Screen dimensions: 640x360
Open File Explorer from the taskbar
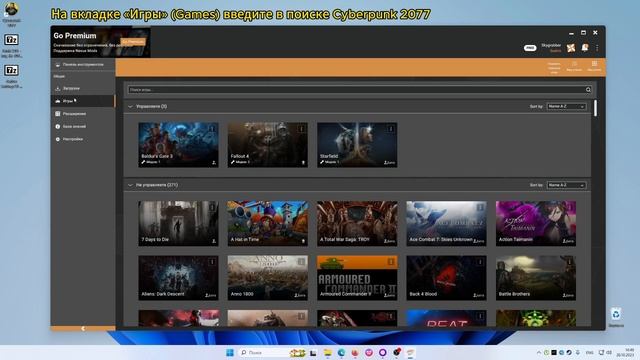[x=327, y=352]
